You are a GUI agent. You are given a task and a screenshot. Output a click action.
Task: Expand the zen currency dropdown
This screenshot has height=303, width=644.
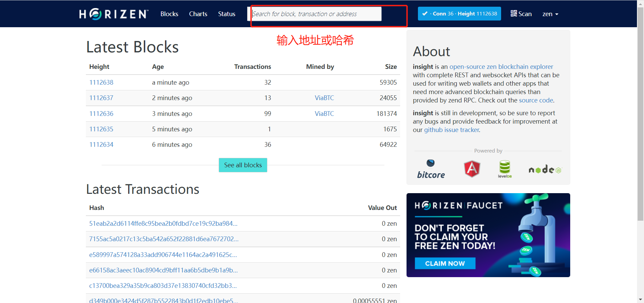pyautogui.click(x=550, y=14)
